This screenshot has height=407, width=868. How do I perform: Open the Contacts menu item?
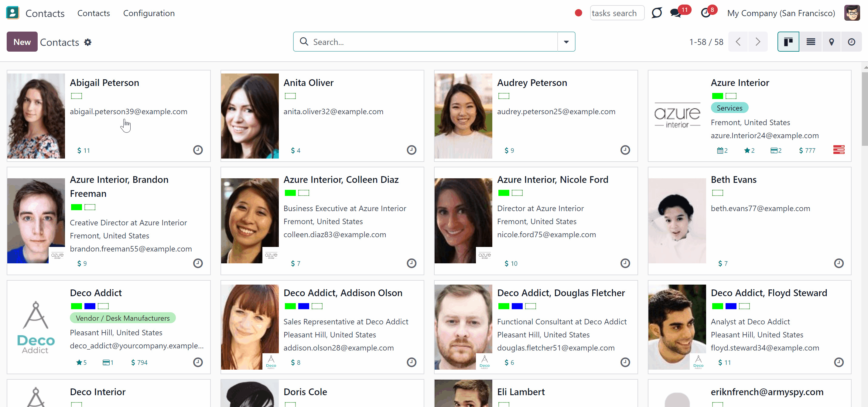(94, 13)
